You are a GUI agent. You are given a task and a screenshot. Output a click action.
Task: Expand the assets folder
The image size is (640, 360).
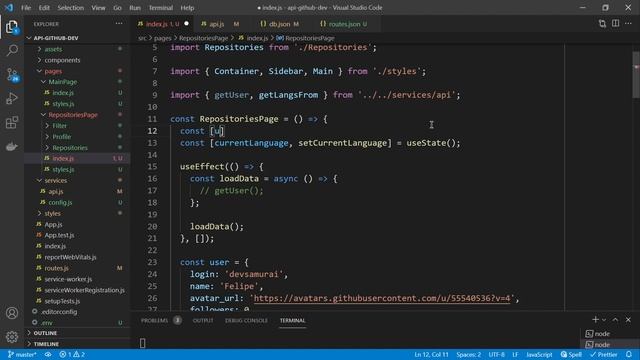click(x=53, y=49)
